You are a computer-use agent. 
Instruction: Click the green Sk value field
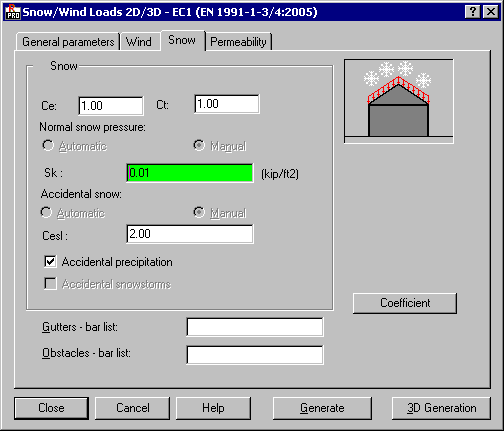[x=190, y=173]
